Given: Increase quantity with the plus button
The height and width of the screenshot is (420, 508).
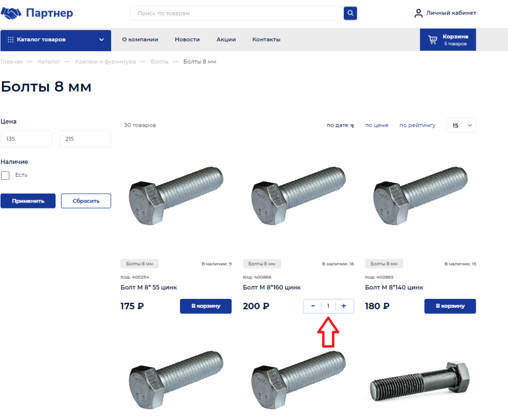Looking at the screenshot, I should coord(344,306).
